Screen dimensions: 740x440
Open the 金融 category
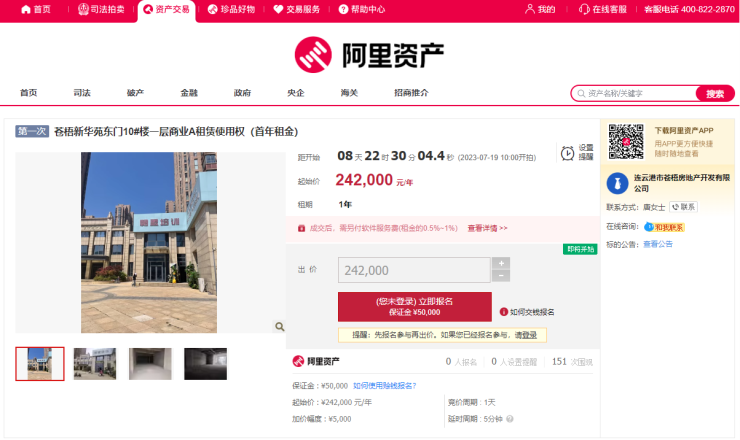click(x=189, y=93)
